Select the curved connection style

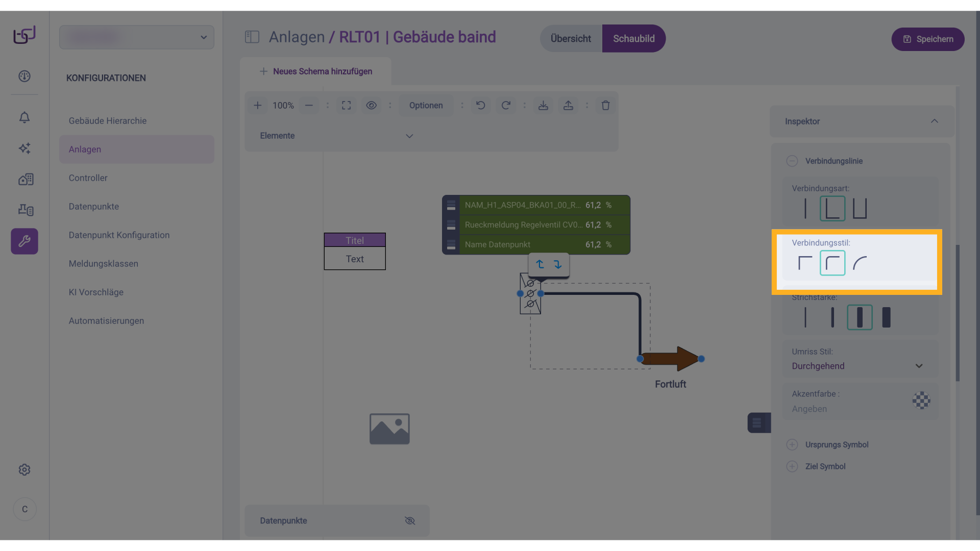(x=860, y=263)
